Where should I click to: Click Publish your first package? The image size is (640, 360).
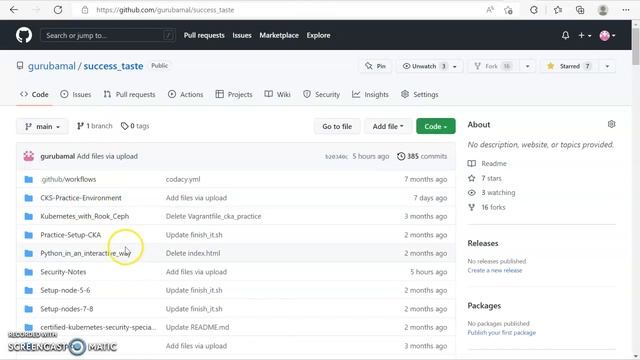click(502, 333)
